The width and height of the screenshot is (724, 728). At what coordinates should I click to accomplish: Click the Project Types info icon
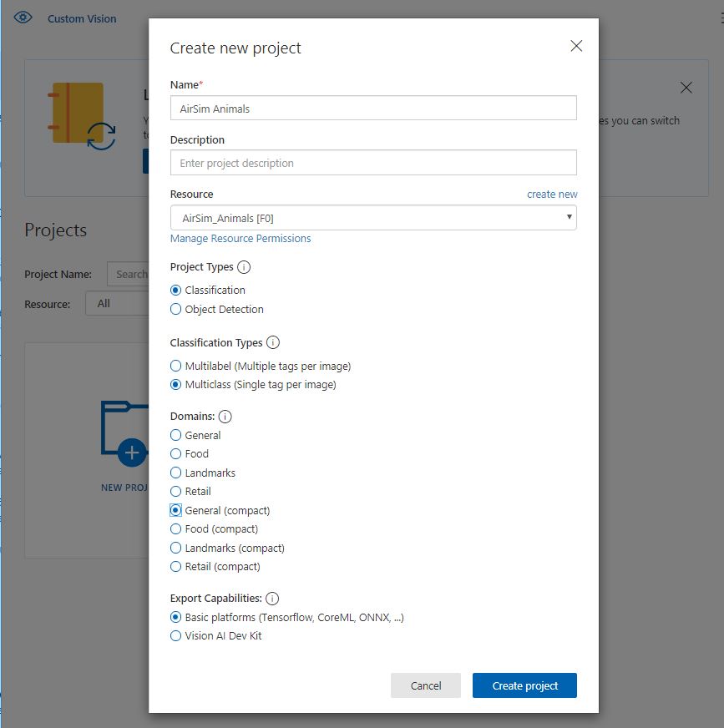click(244, 267)
